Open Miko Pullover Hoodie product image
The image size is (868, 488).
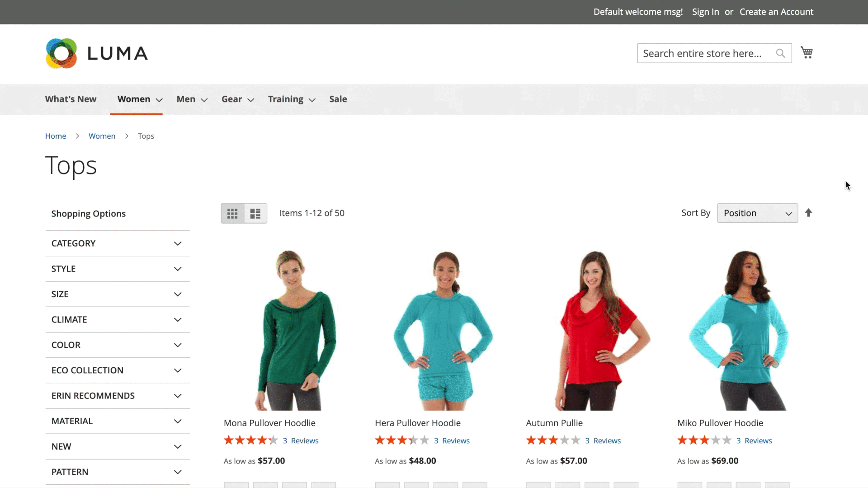pos(738,330)
